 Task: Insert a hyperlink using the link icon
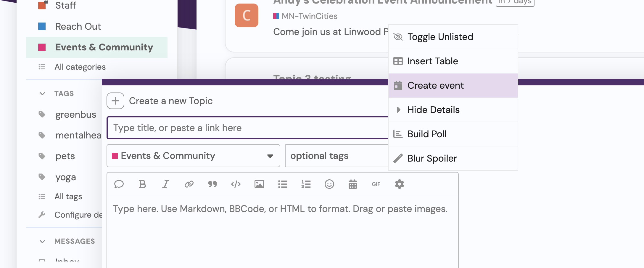[x=189, y=184]
